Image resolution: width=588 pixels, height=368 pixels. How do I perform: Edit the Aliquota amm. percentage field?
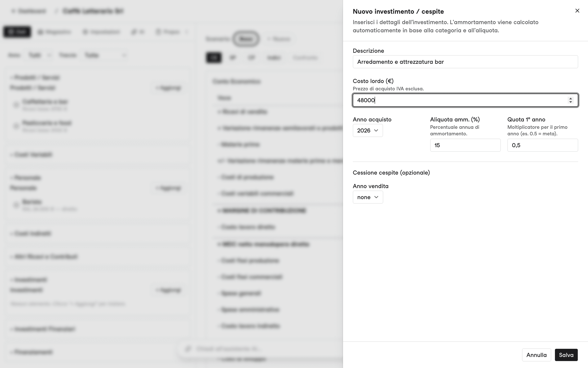(x=465, y=145)
